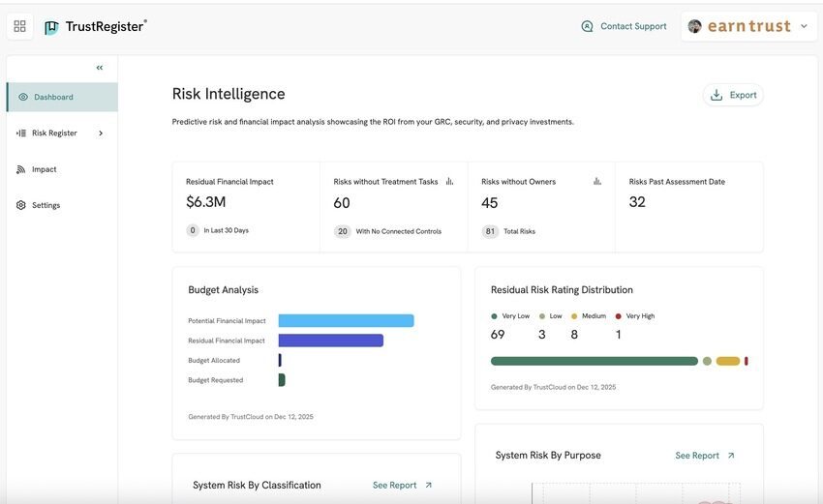
Task: Click the 8 Medium count
Action: click(574, 335)
